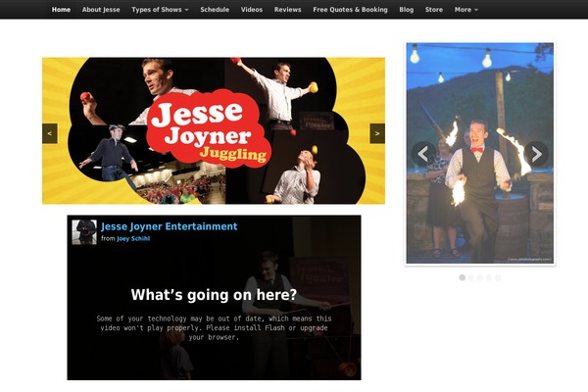The image size is (588, 392).
Task: Navigate to the Blog
Action: point(407,10)
